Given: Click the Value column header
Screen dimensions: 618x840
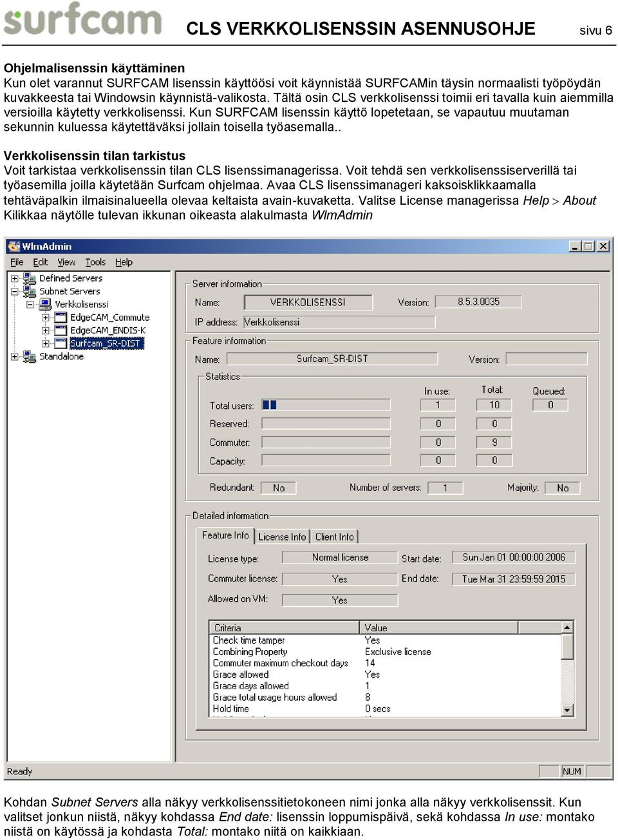Looking at the screenshot, I should tap(439, 627).
